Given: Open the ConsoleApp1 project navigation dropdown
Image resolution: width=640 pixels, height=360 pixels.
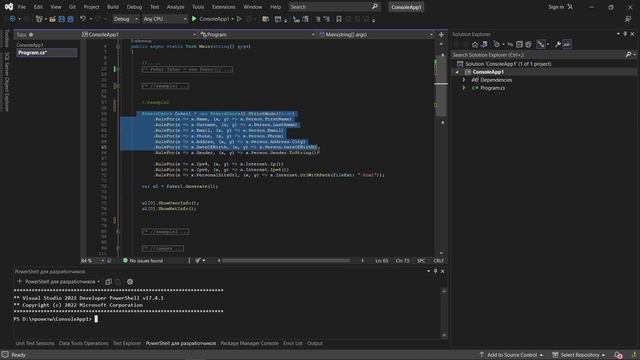Looking at the screenshot, I should click(x=139, y=35).
